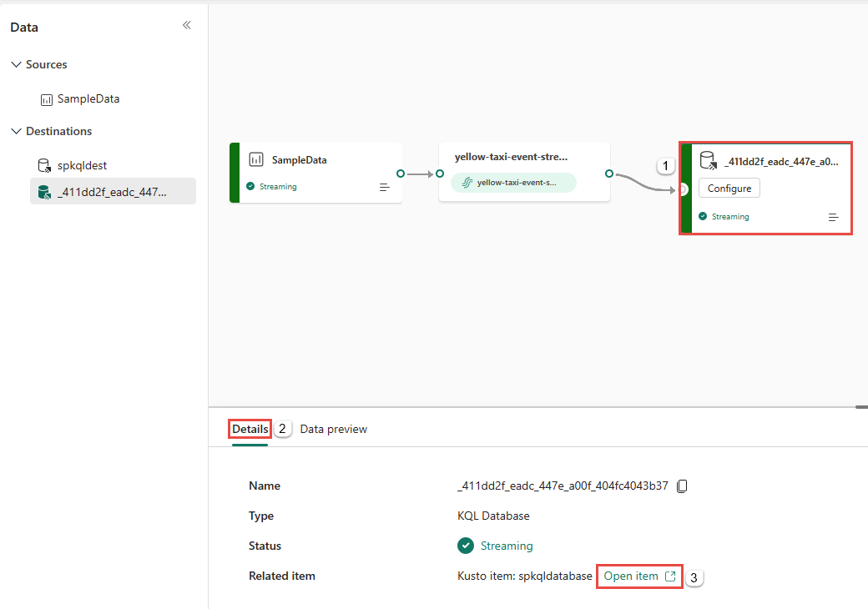868x609 pixels.
Task: Click the KQL database icon on the destination node
Action: click(708, 160)
